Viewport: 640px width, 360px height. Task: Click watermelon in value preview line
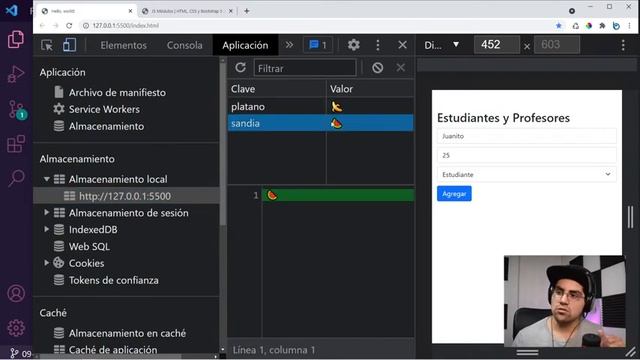pyautogui.click(x=272, y=195)
